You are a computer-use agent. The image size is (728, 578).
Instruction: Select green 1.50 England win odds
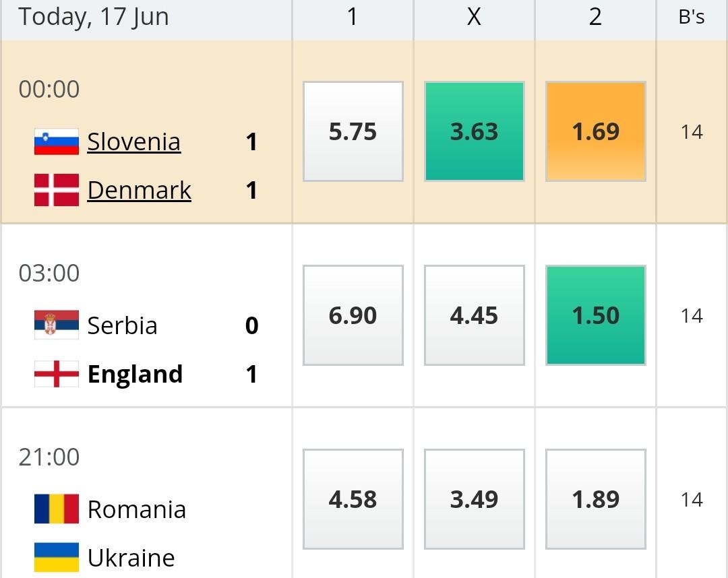point(596,315)
